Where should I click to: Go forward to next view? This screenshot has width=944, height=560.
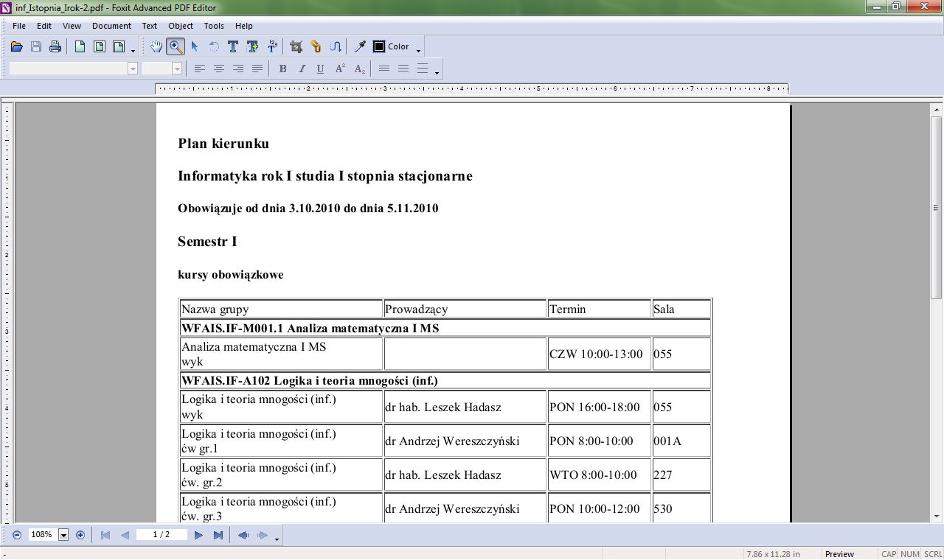point(262,535)
